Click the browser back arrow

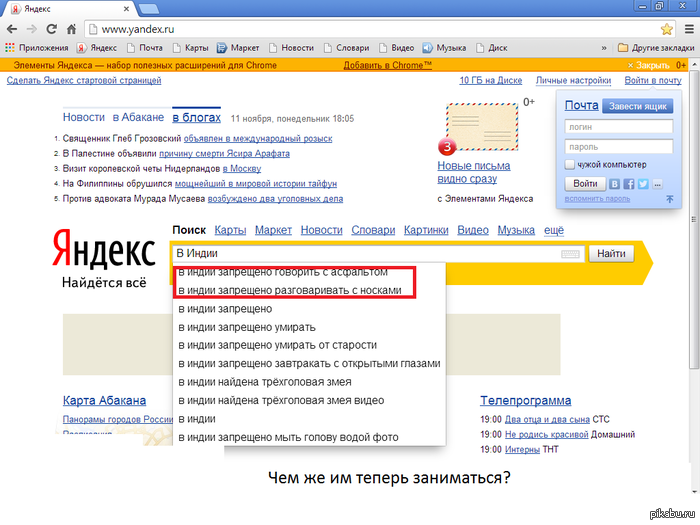pos(12,29)
